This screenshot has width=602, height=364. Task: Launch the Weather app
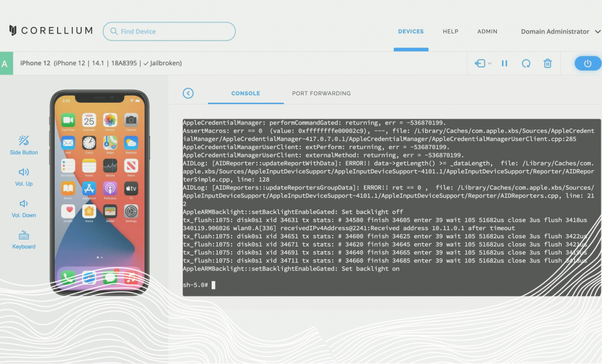[131, 143]
